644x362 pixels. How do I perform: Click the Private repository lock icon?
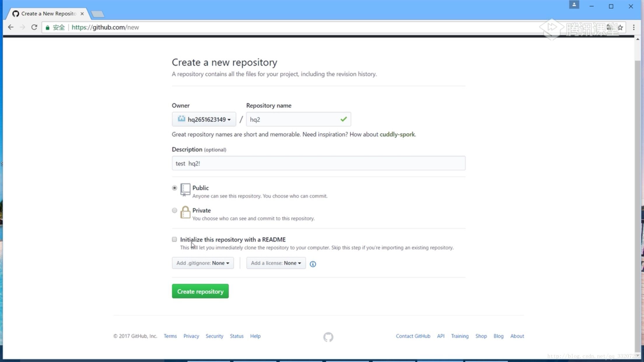185,212
